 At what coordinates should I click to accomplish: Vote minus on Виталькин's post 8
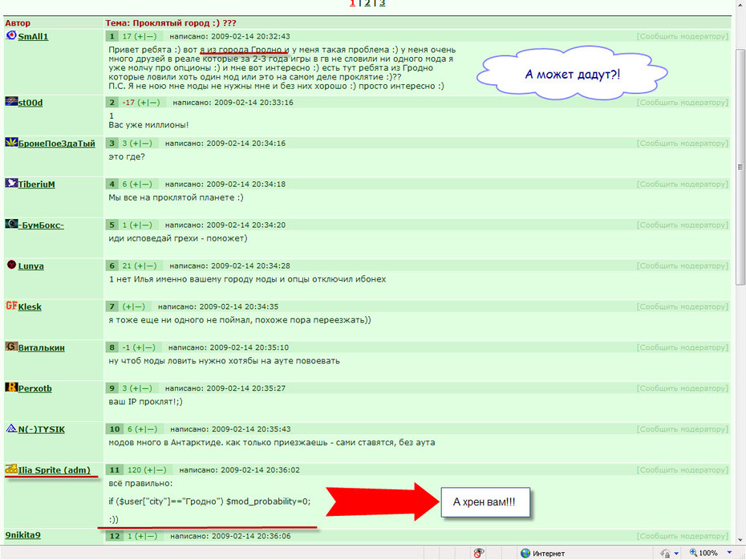pos(148,348)
